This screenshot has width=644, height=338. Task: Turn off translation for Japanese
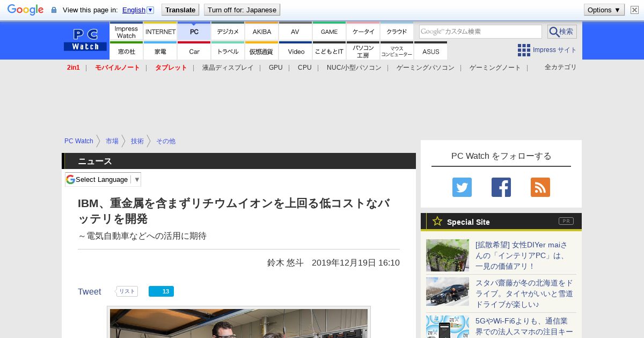[x=242, y=10]
